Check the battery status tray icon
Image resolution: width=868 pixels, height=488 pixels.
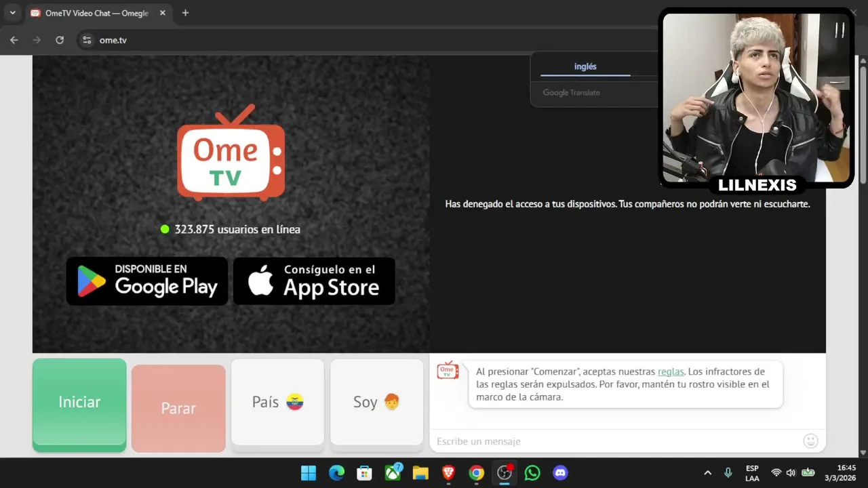(808, 473)
